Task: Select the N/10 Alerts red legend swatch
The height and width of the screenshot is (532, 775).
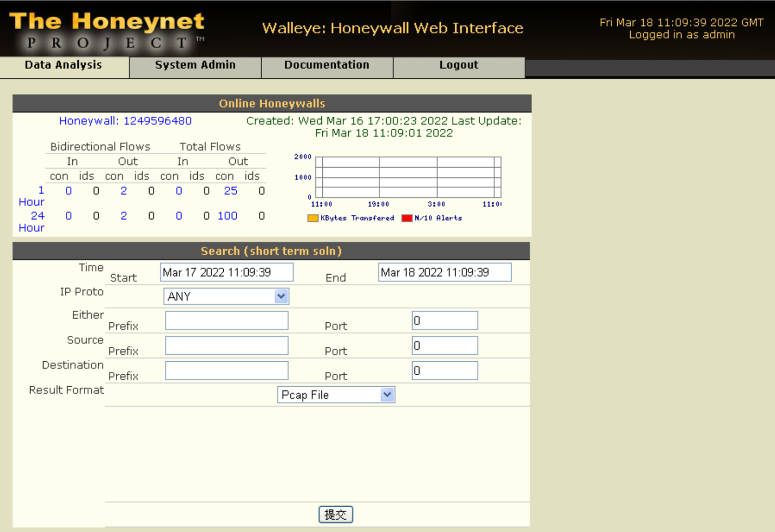Action: 407,218
